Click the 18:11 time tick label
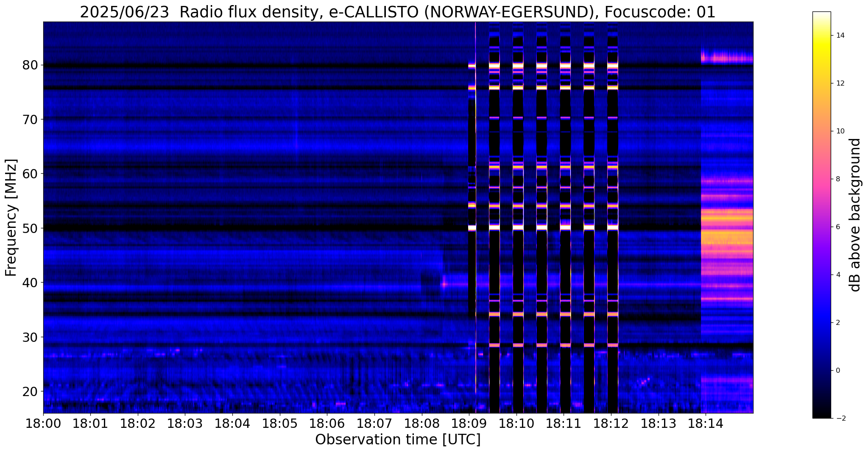868x452 pixels. [x=564, y=423]
